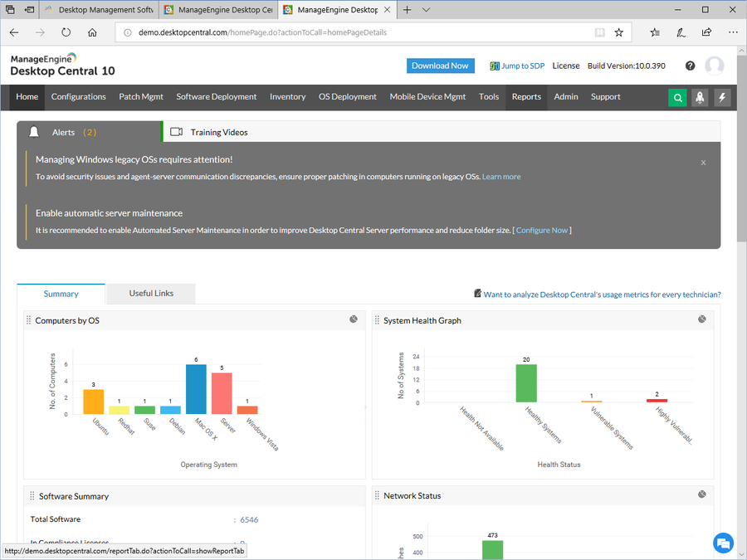Click the widget icon on System Health Graph

point(701,319)
